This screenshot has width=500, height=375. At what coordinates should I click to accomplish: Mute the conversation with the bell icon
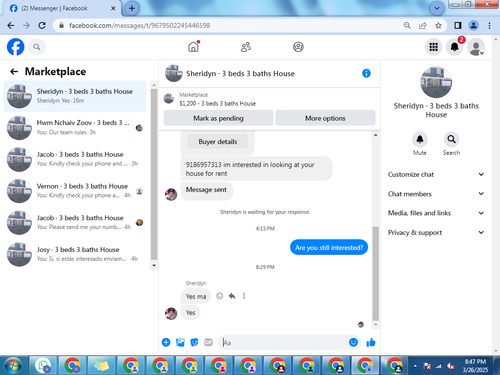click(420, 139)
